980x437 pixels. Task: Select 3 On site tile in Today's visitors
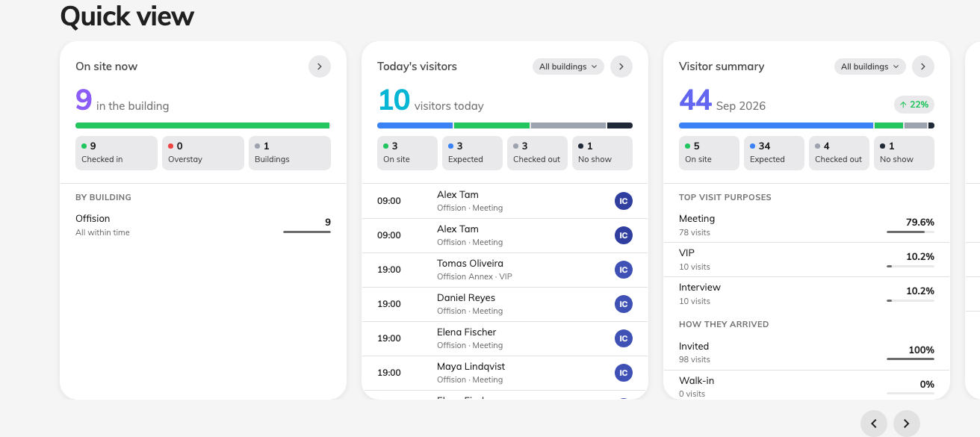click(x=407, y=152)
